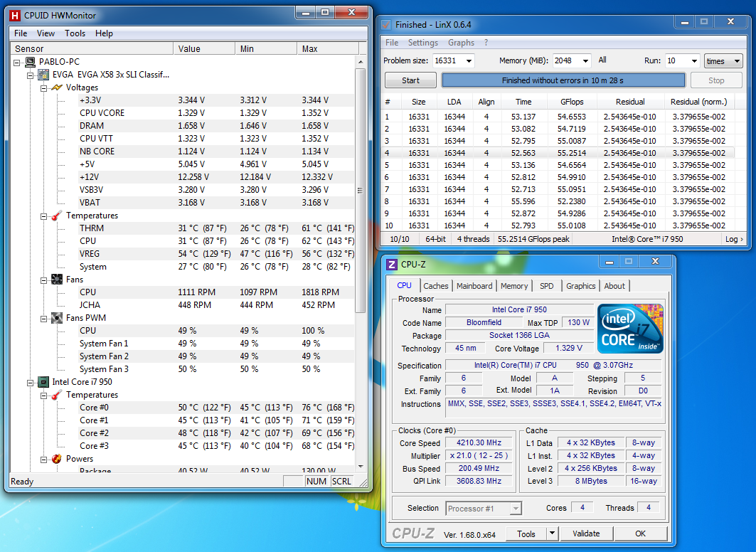Click the Core Speed 4210.30 MHz value
756x552 pixels.
click(x=479, y=442)
